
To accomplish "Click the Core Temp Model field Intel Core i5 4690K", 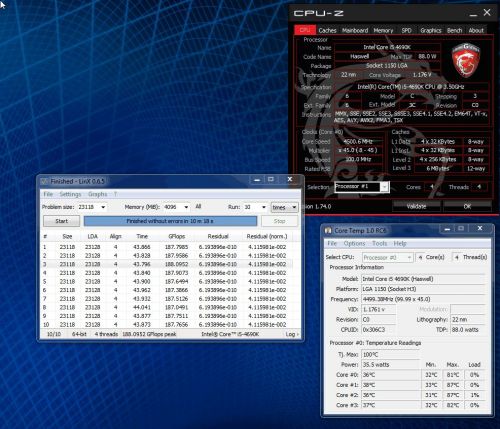I will point(423,279).
